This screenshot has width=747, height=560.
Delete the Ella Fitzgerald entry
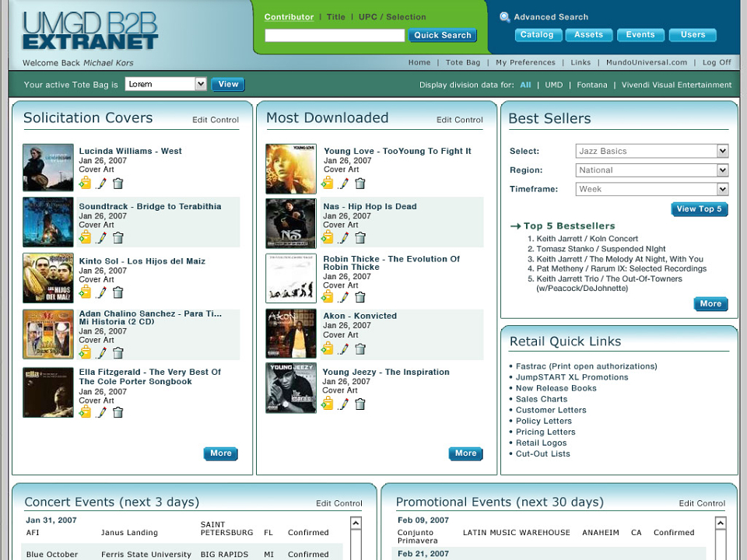[117, 412]
